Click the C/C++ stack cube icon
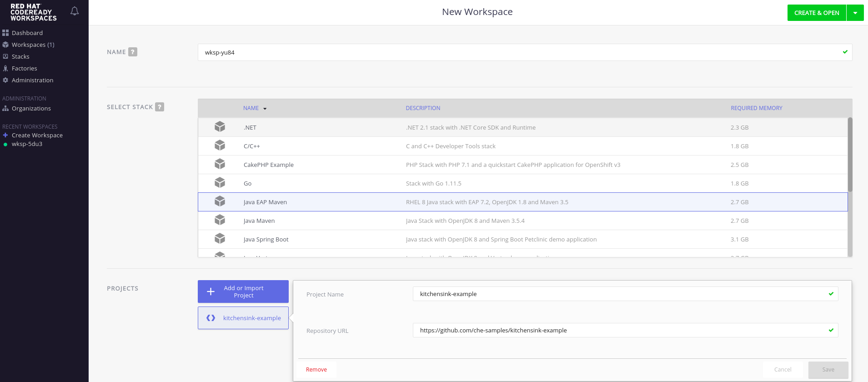 pos(220,146)
